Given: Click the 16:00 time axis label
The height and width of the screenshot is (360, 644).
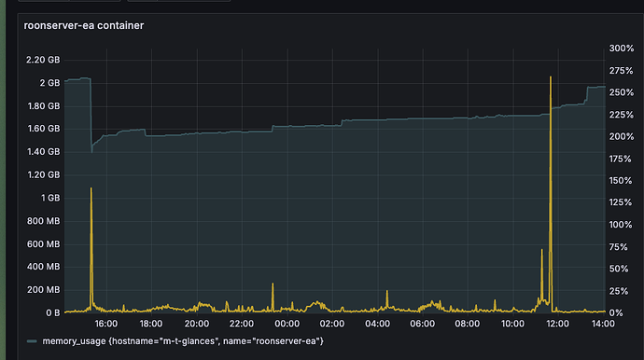Looking at the screenshot, I should tap(106, 324).
